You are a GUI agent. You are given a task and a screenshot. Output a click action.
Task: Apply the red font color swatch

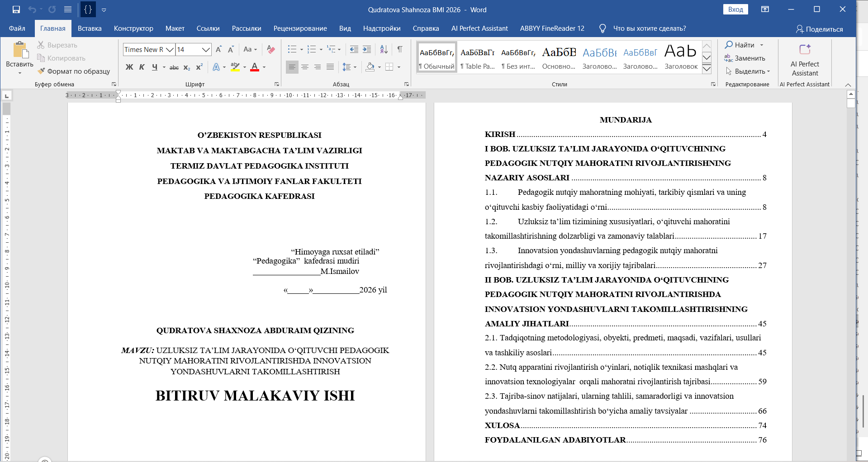[x=255, y=67]
